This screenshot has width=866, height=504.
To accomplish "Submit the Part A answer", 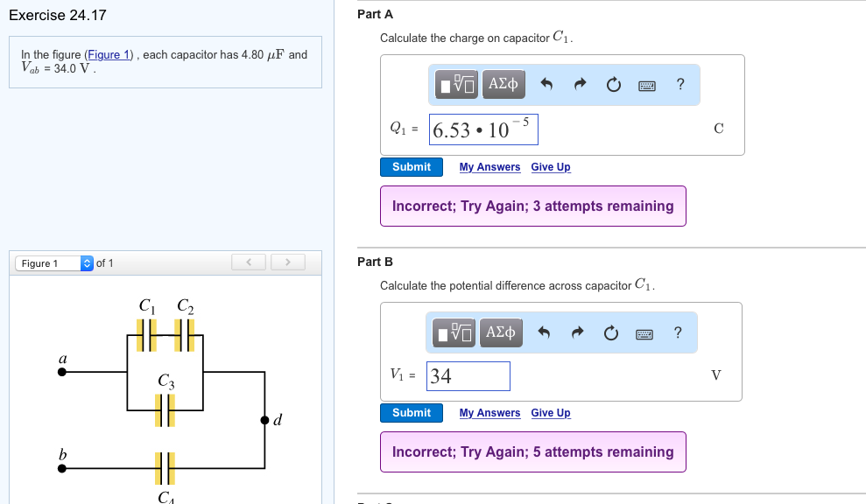I will pos(411,166).
